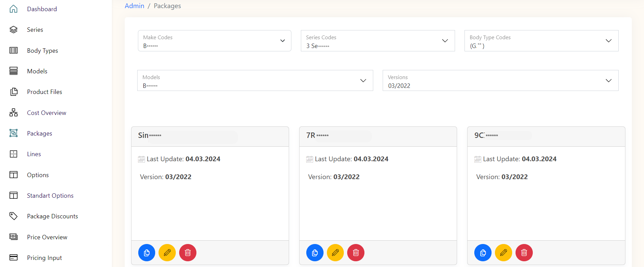Go to Dashboard in sidebar
The image size is (644, 267).
(42, 9)
